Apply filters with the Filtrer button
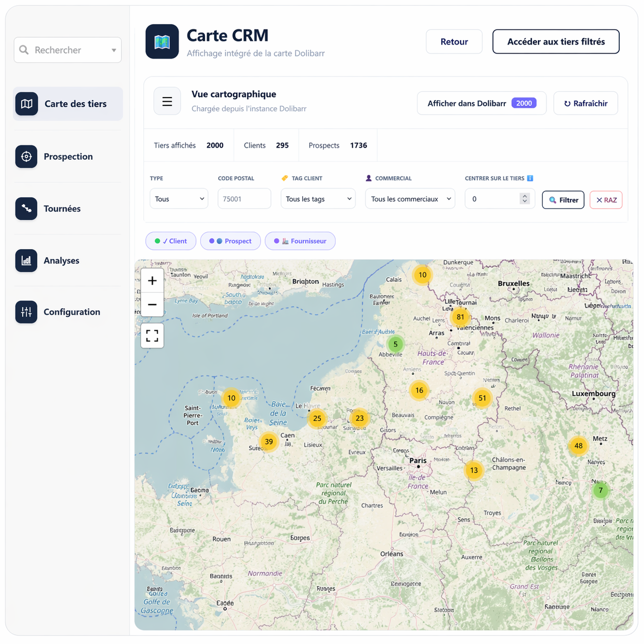644x644 pixels. 563,200
